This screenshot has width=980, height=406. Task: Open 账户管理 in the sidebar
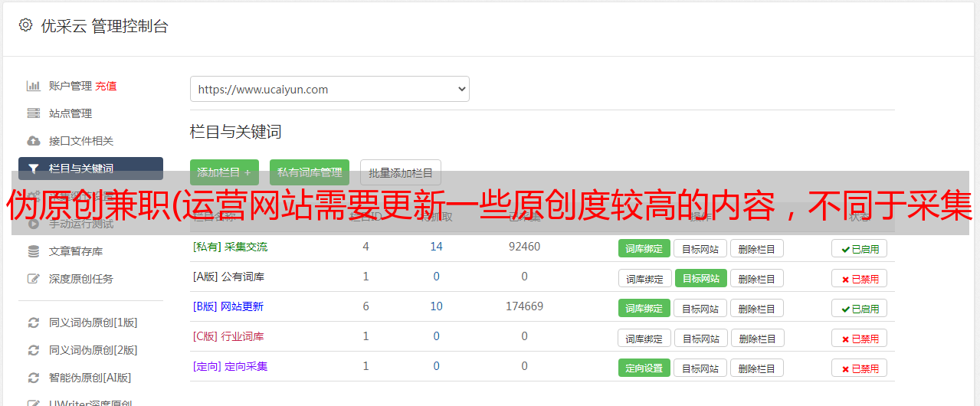[x=70, y=86]
